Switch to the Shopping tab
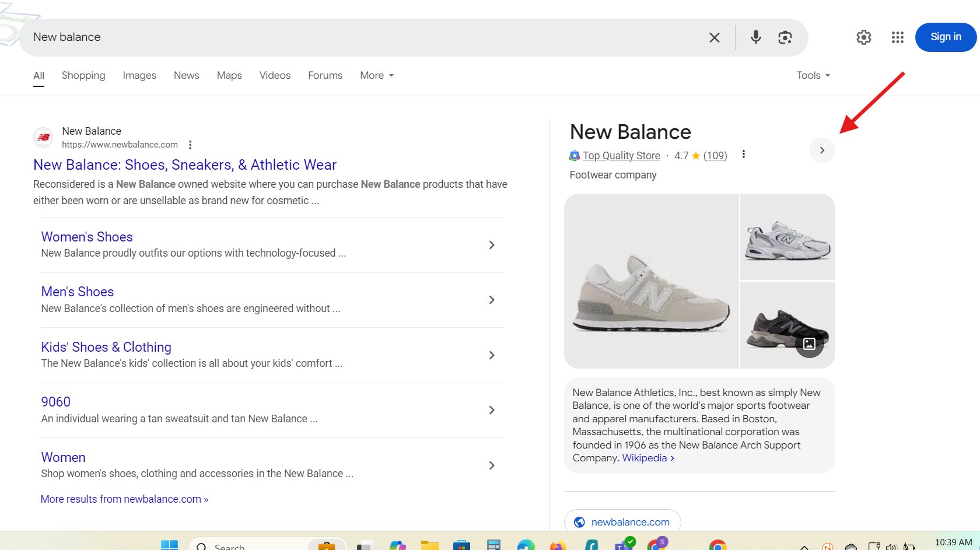Image resolution: width=980 pixels, height=550 pixels. click(x=83, y=75)
